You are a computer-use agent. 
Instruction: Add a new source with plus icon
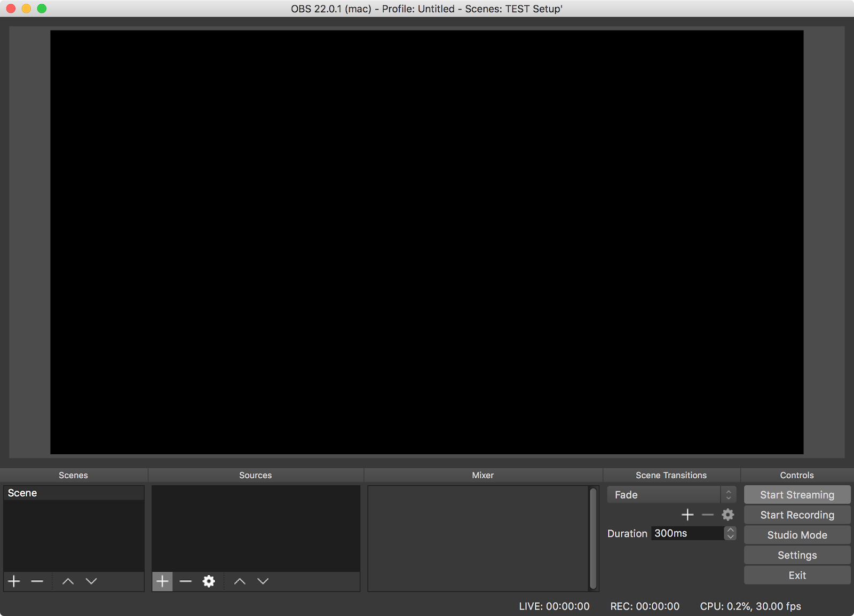[162, 581]
